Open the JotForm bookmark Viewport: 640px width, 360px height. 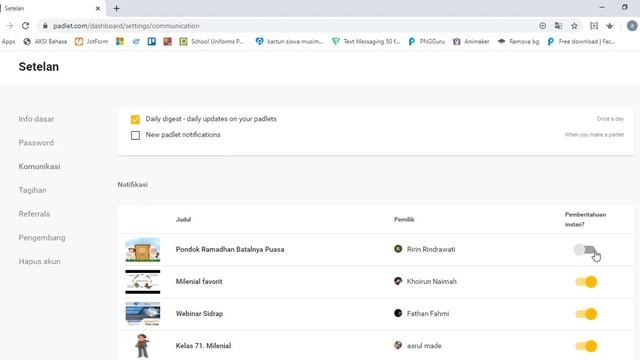click(x=92, y=42)
